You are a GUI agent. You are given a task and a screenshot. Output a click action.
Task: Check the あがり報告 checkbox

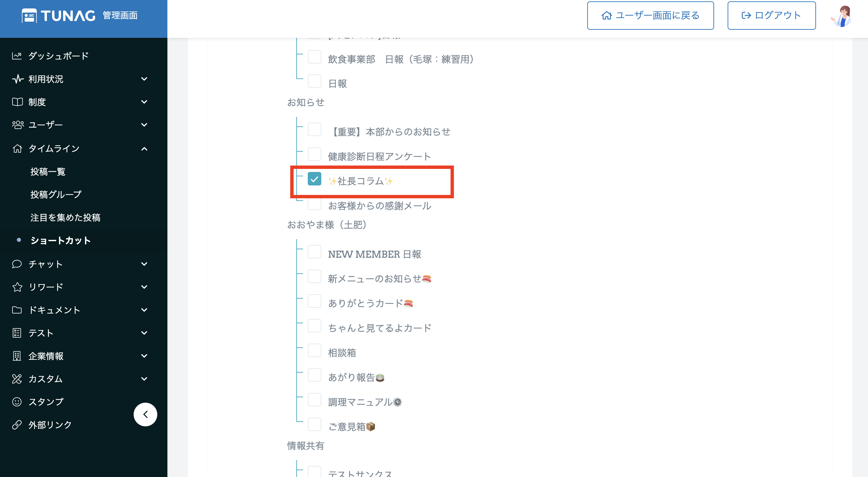click(315, 375)
